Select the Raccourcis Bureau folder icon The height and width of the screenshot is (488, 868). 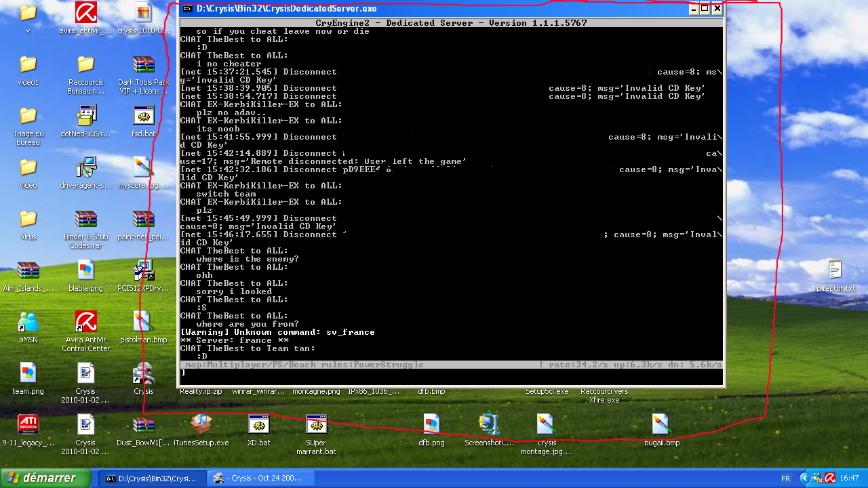[85, 64]
